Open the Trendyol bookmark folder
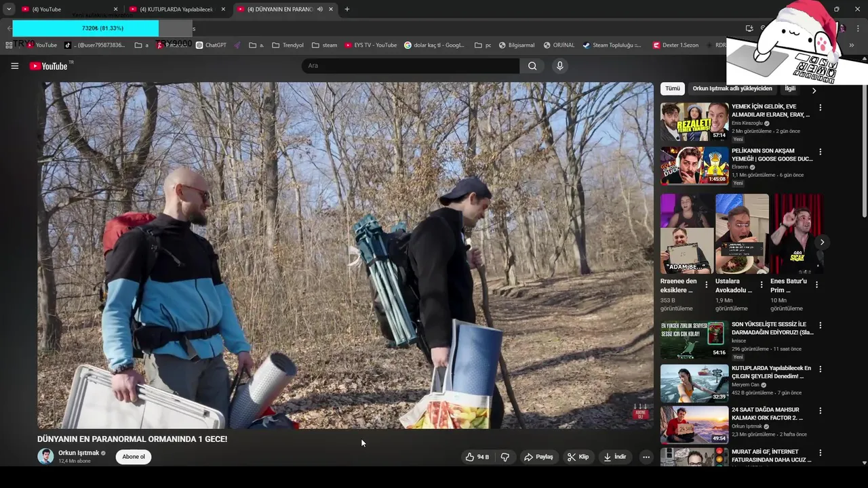The width and height of the screenshot is (868, 488). click(288, 45)
